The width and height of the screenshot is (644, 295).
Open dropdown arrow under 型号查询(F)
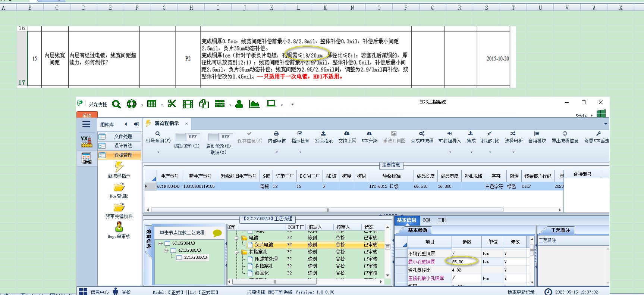coord(158,152)
